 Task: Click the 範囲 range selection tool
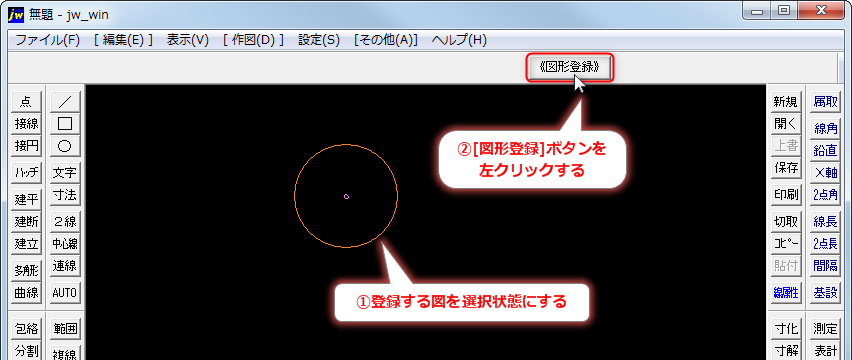pos(65,329)
